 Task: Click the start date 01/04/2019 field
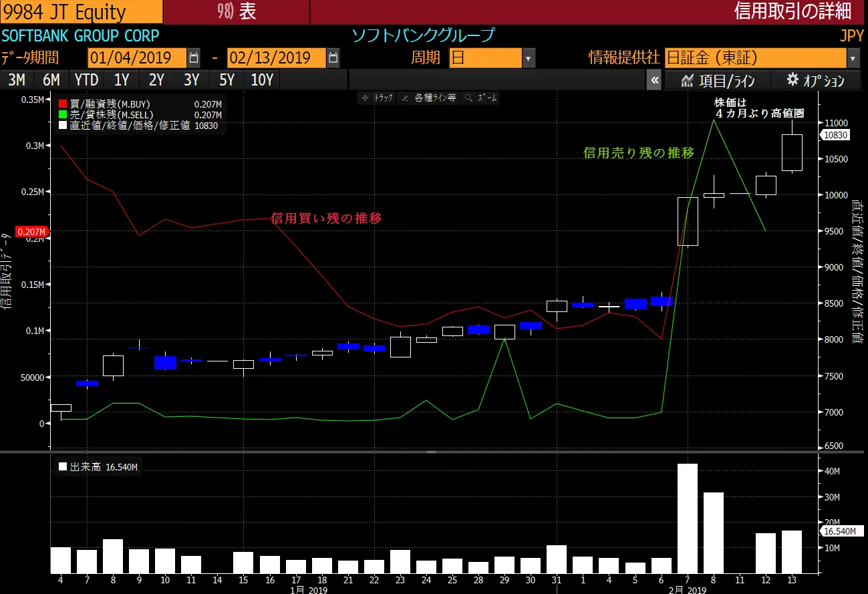pyautogui.click(x=136, y=58)
